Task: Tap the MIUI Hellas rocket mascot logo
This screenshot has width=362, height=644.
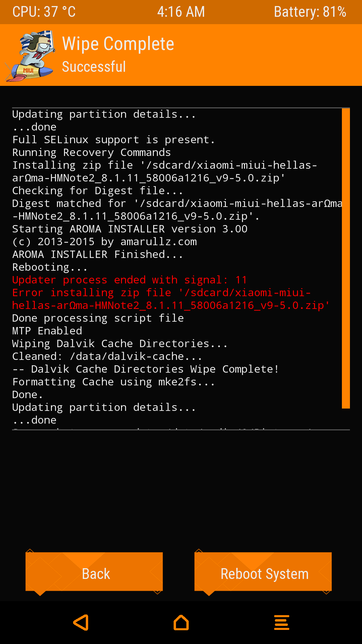Action: tap(31, 56)
